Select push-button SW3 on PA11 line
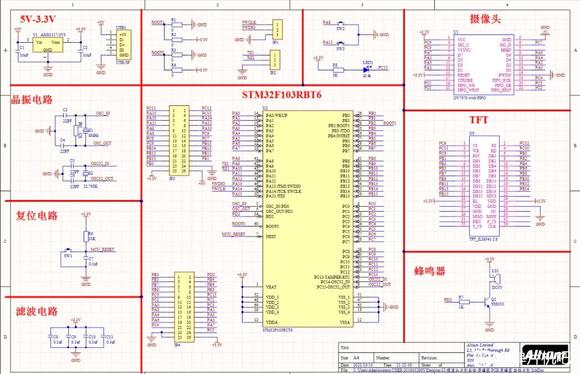This screenshot has width=580, height=374. point(340,45)
